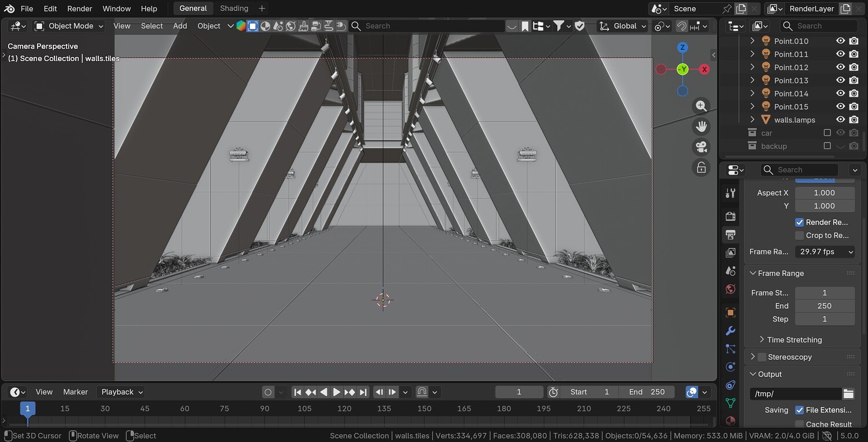Viewport: 868px width, 442px height.
Task: Switch to the Shading workspace tab
Action: [x=234, y=8]
